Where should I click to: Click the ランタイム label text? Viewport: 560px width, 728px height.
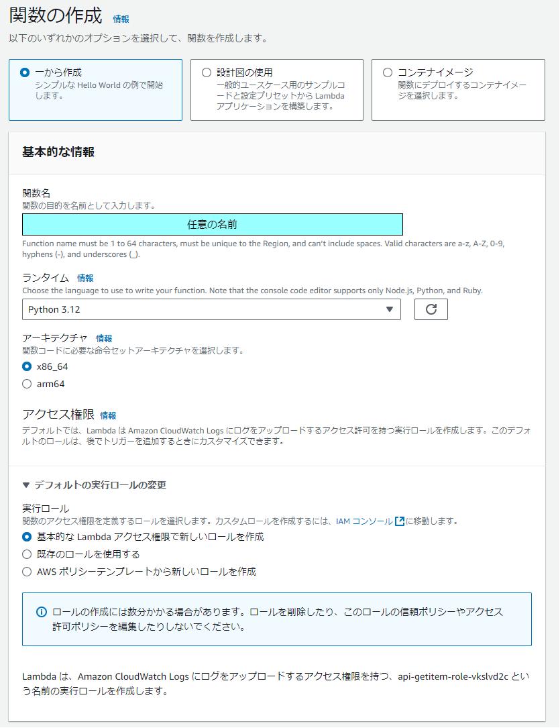[x=46, y=278]
